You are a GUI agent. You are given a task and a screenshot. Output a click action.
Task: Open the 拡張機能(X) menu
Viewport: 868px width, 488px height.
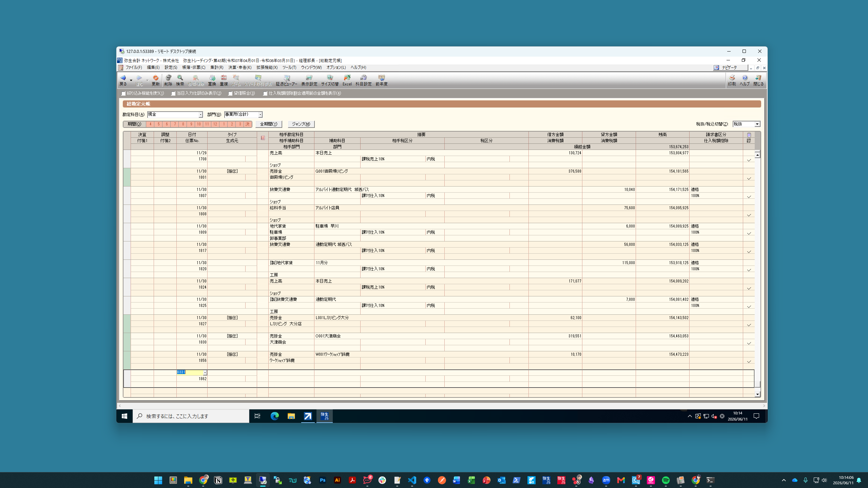(x=267, y=67)
